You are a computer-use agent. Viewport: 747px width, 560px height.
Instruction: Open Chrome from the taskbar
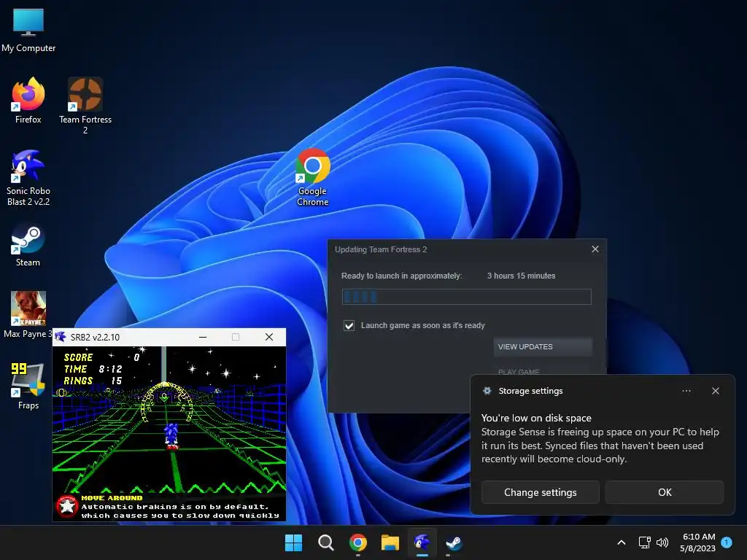[357, 542]
